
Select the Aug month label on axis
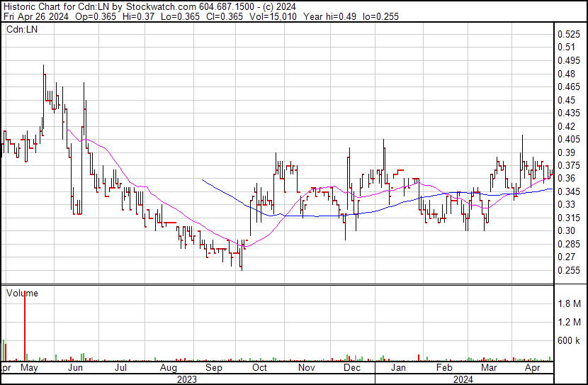click(168, 369)
